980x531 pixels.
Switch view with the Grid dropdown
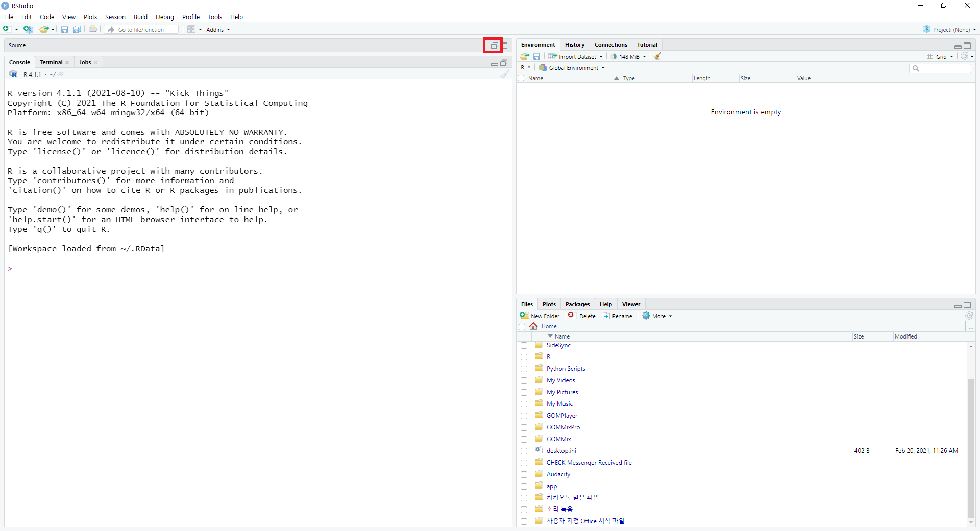pyautogui.click(x=940, y=57)
